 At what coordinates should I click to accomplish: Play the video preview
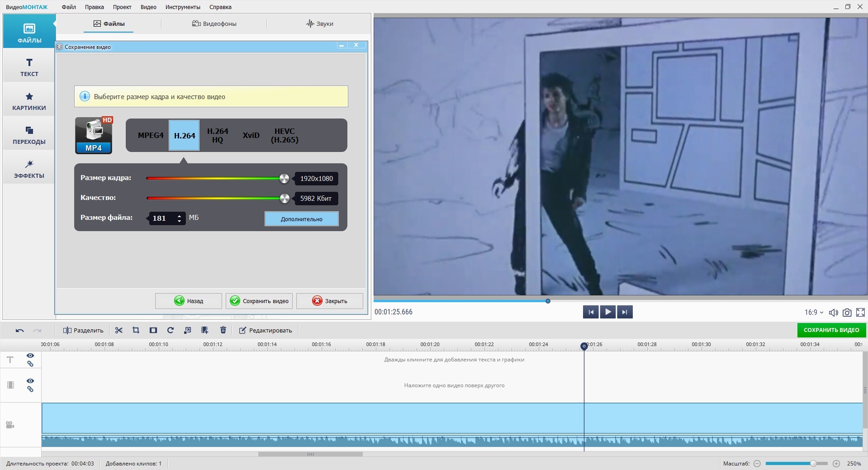(608, 312)
